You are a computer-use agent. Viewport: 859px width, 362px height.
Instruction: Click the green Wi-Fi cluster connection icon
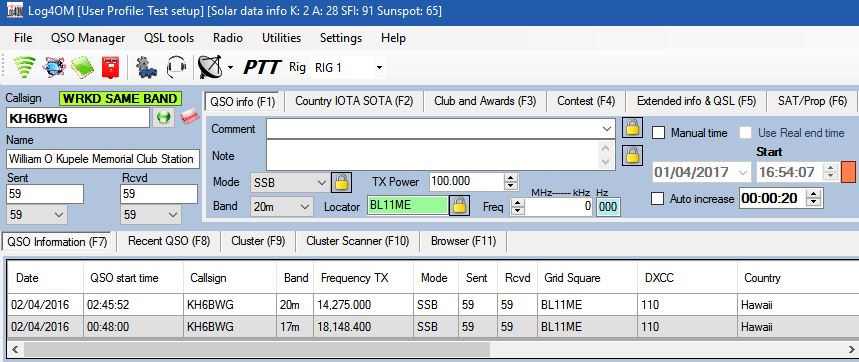[24, 67]
